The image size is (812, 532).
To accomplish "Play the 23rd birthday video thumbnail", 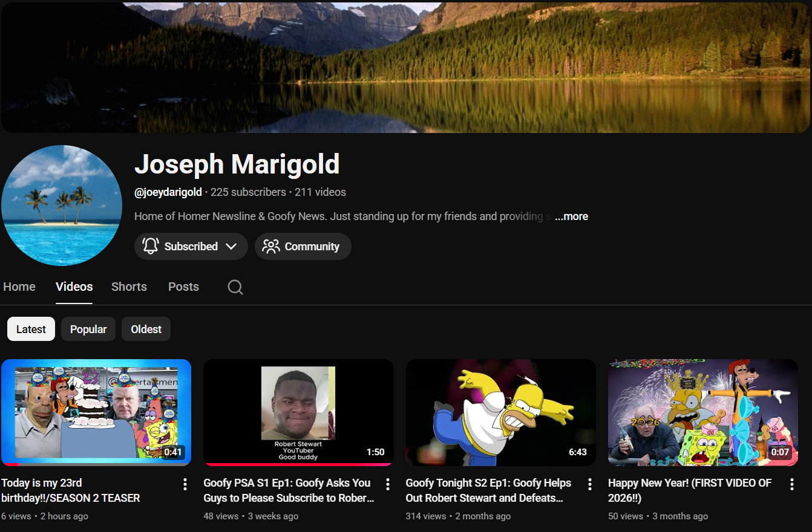I will [x=96, y=412].
